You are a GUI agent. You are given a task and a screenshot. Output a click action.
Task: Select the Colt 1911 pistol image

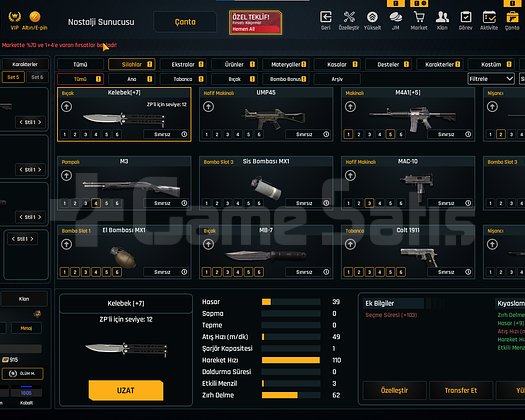point(419,257)
